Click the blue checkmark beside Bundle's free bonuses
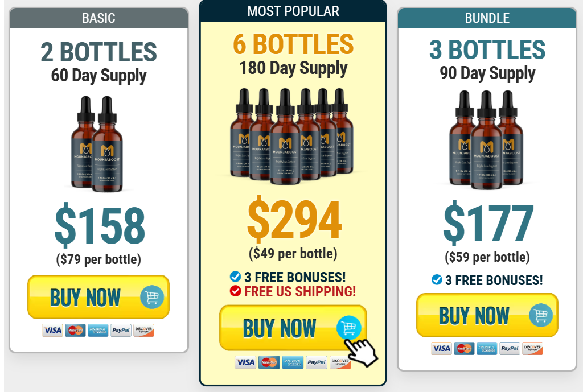 pyautogui.click(x=437, y=279)
